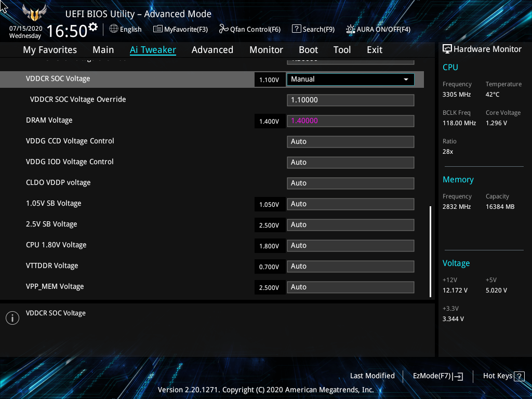
Task: Select the DRAM Voltage row label
Action: pyautogui.click(x=49, y=121)
